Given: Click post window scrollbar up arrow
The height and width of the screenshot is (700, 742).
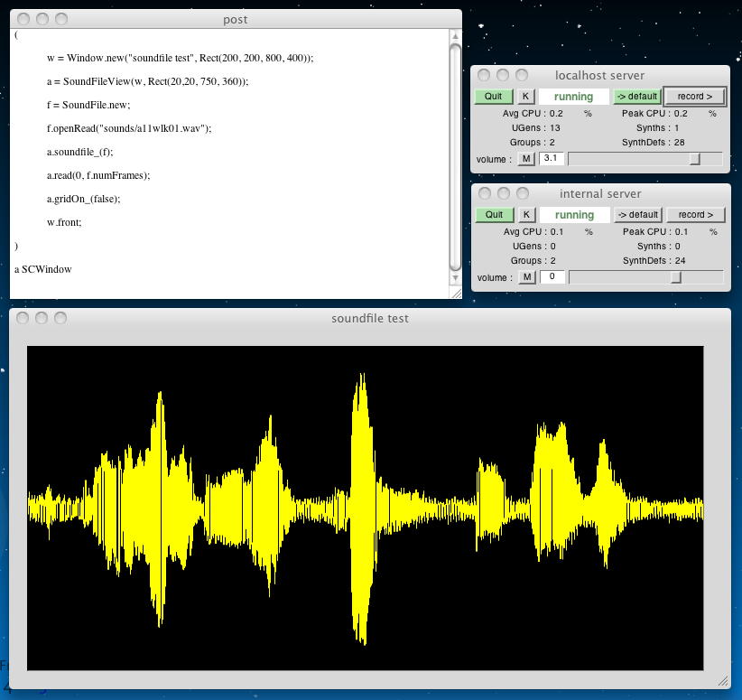Looking at the screenshot, I should [x=455, y=36].
